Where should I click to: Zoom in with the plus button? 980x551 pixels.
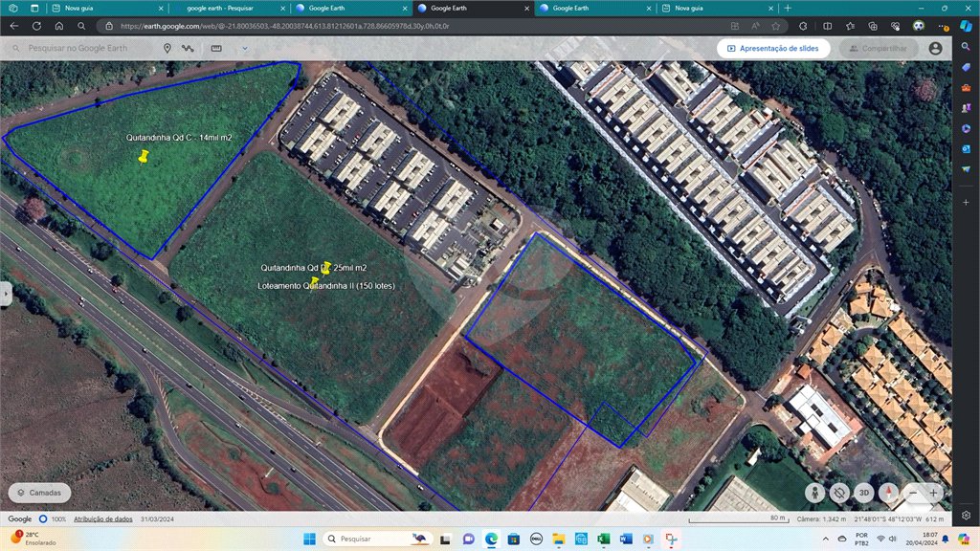tap(933, 493)
